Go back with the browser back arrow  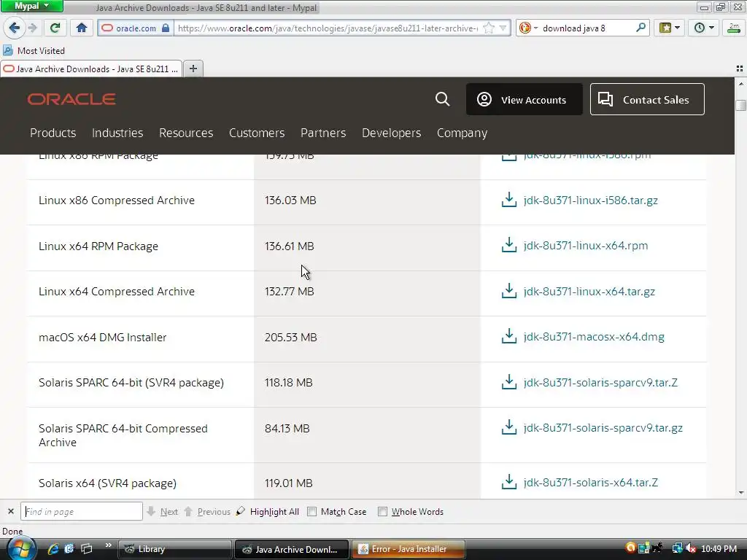[x=15, y=28]
